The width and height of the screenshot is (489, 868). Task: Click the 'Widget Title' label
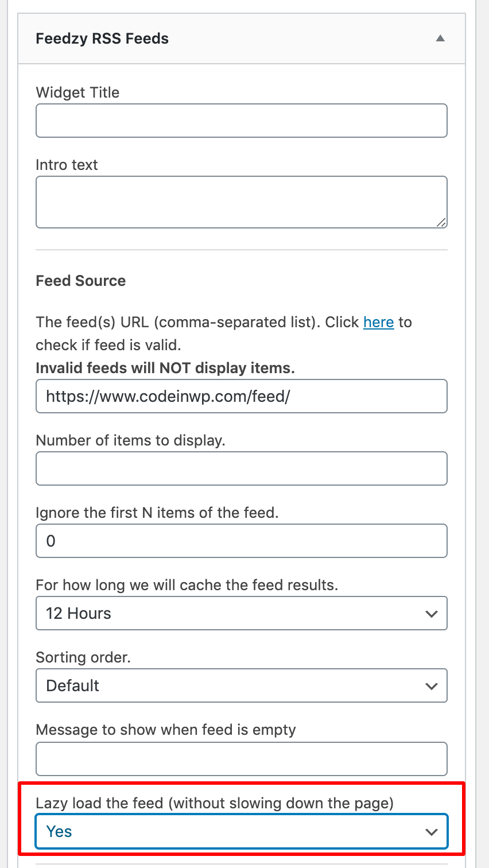[x=77, y=92]
